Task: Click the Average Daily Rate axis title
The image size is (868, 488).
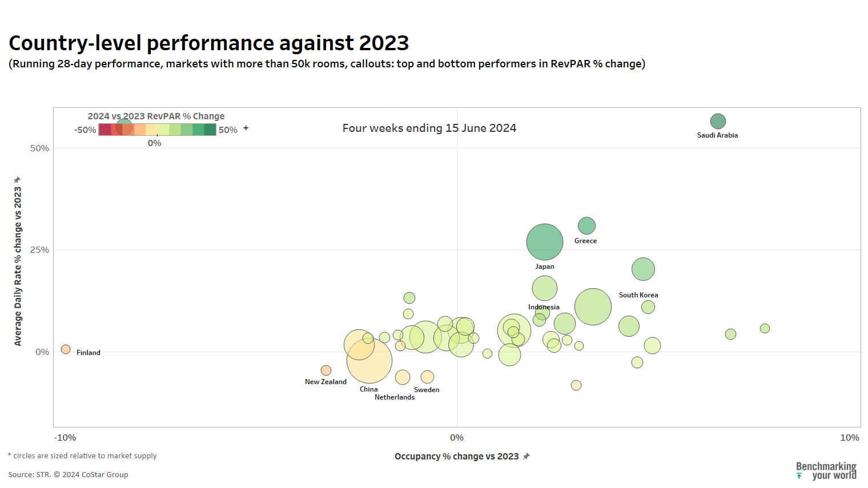Action: click(18, 266)
